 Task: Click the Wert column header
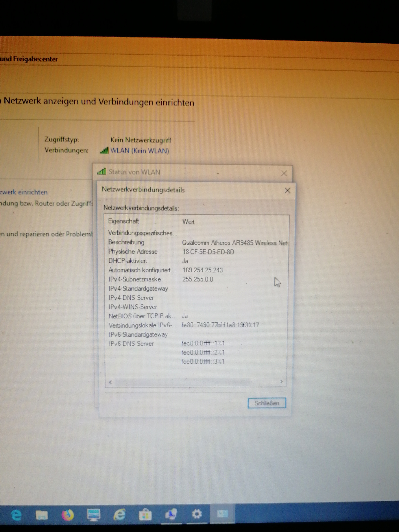coord(188,222)
